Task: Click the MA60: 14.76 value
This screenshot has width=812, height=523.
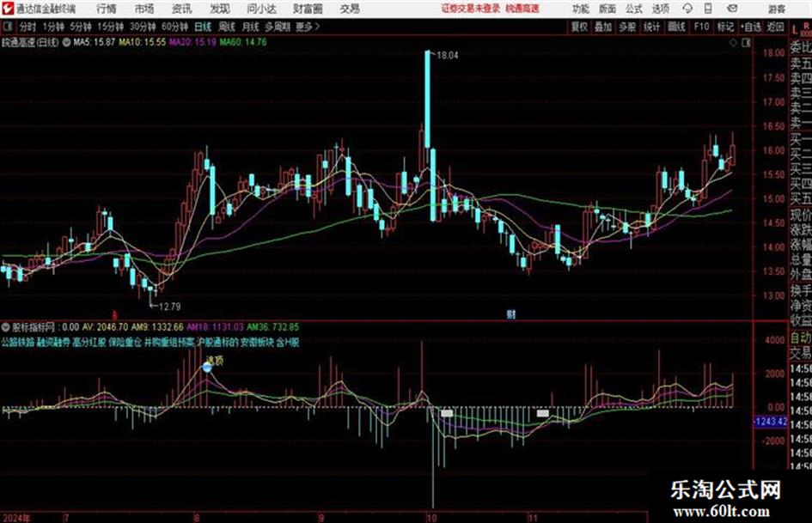Action: (x=243, y=42)
